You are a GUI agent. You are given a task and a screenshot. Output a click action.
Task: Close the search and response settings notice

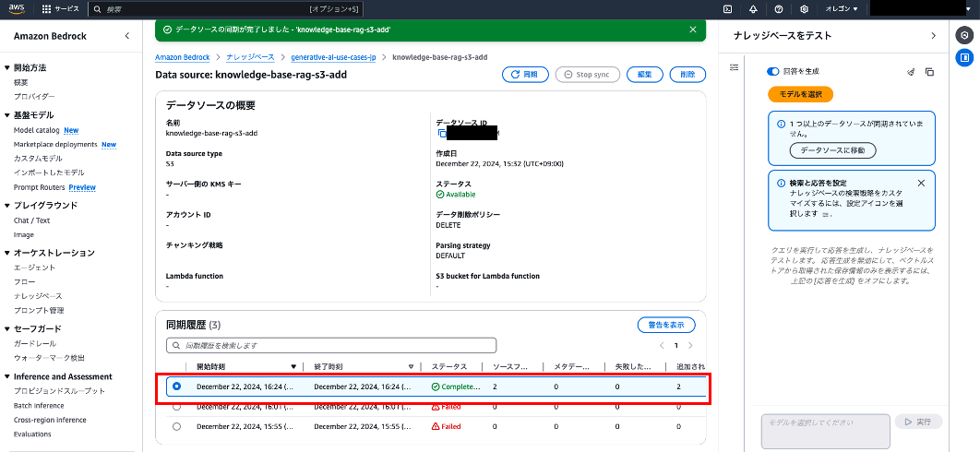point(921,184)
